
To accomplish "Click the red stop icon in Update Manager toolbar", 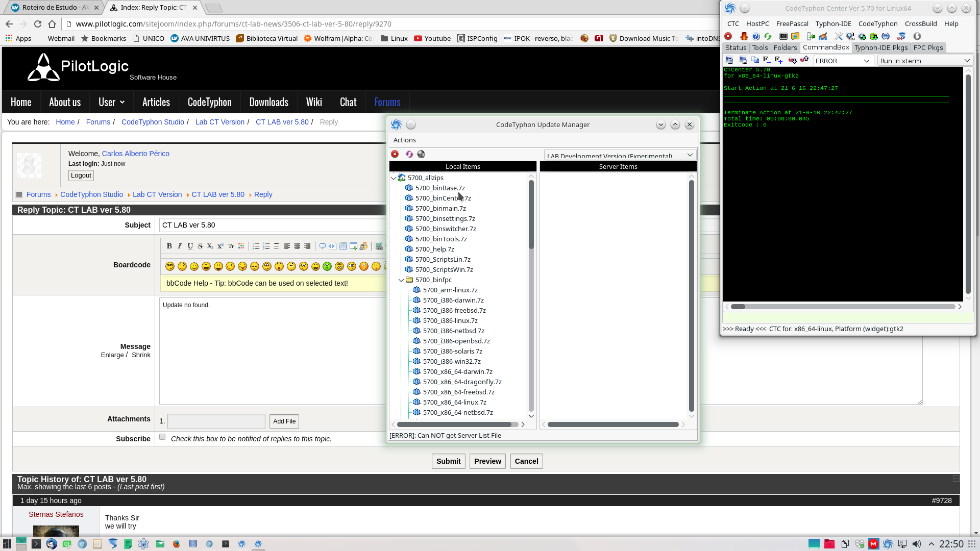I will 395,154.
